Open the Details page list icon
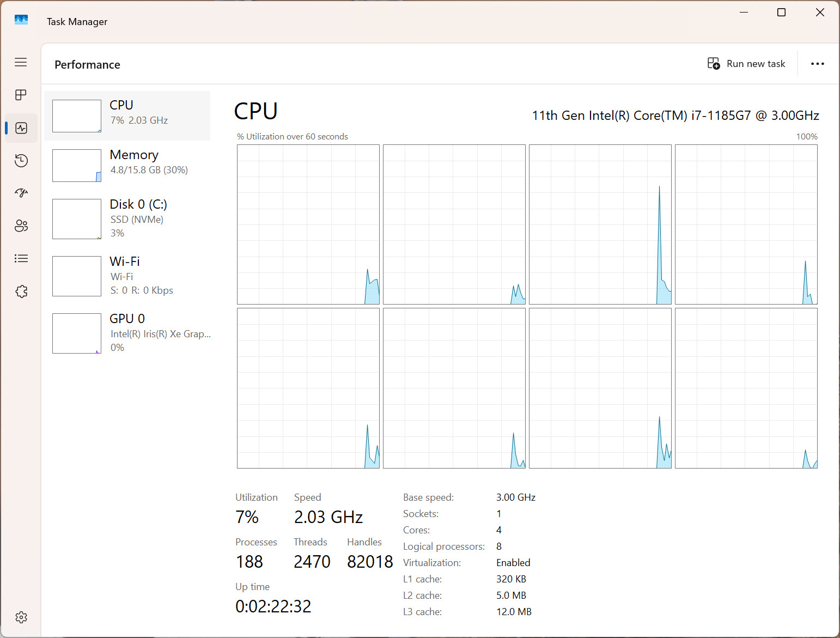The height and width of the screenshot is (638, 840). click(21, 258)
